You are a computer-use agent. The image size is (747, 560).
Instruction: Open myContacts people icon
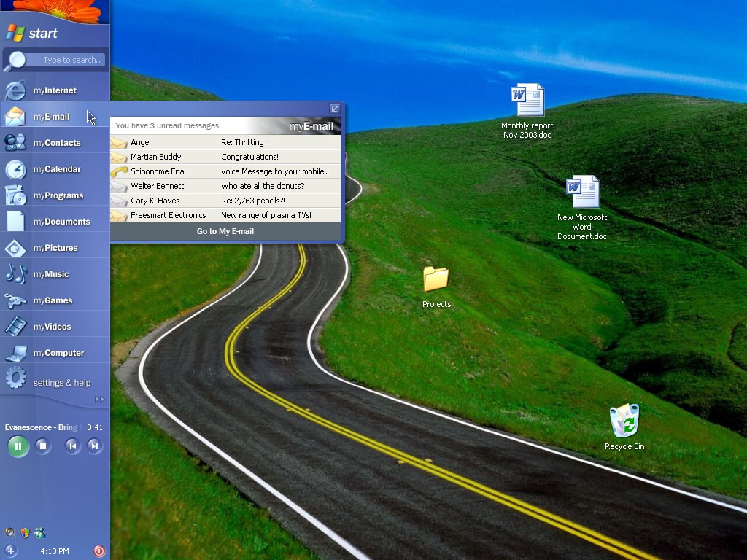click(x=15, y=142)
